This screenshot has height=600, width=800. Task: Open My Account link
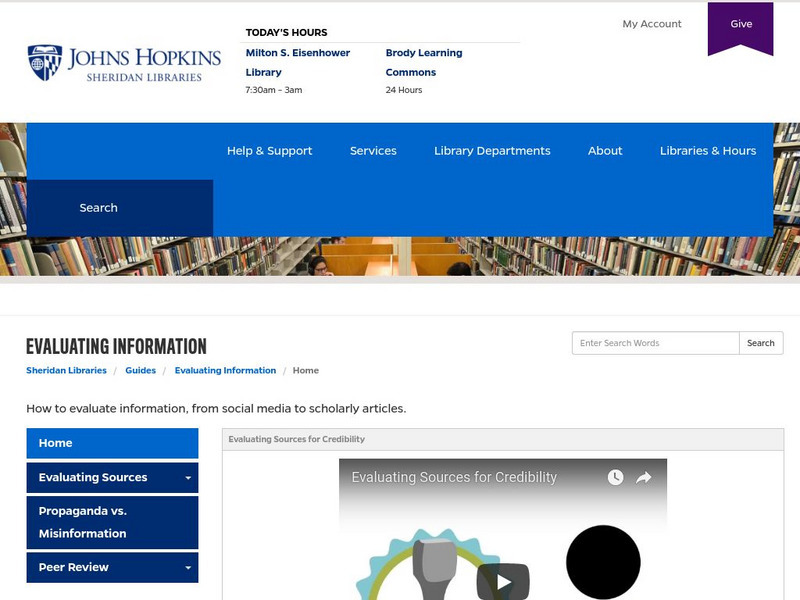652,24
